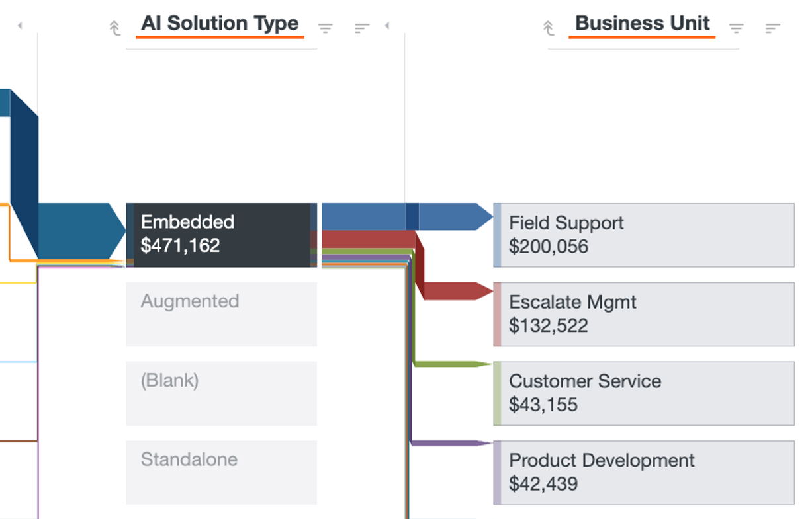Open the Business Unit column header

pyautogui.click(x=642, y=24)
